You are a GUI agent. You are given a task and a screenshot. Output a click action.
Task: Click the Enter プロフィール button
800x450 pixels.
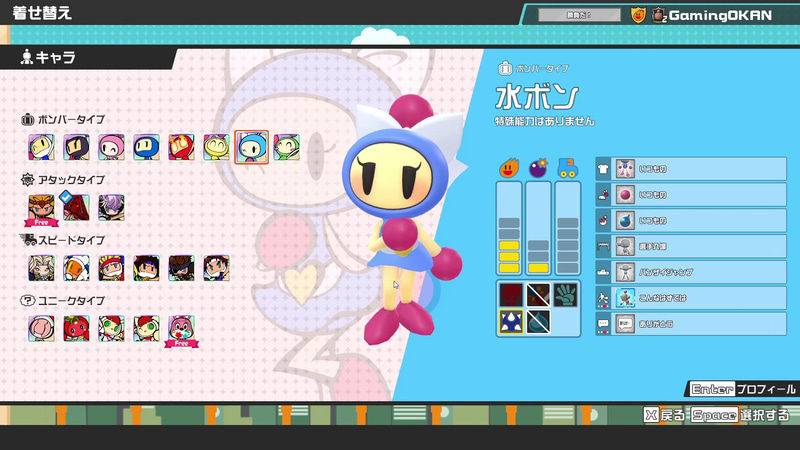[742, 389]
